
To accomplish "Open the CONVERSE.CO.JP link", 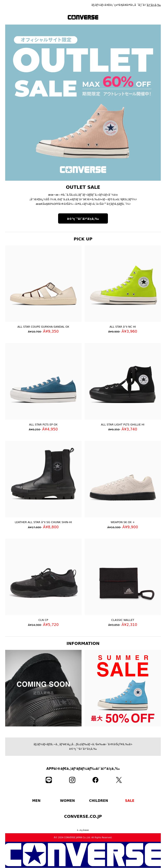I will click(83, 816).
